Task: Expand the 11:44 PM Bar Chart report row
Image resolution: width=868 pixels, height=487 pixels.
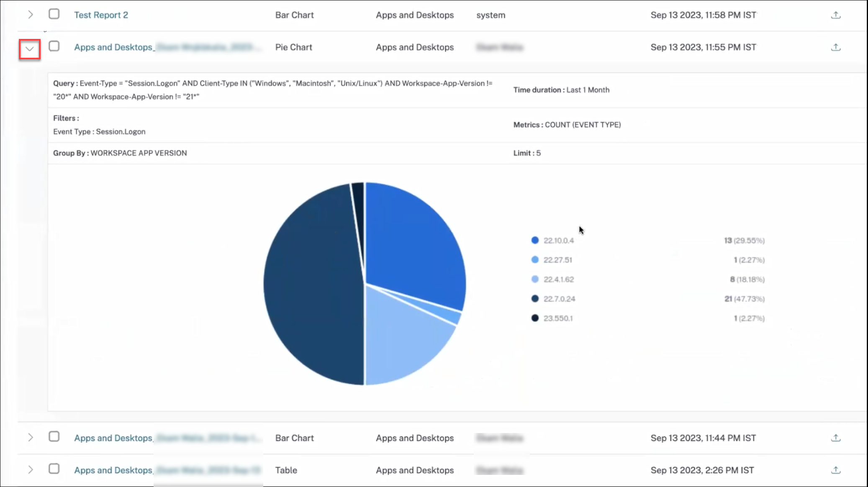Action: point(31,438)
